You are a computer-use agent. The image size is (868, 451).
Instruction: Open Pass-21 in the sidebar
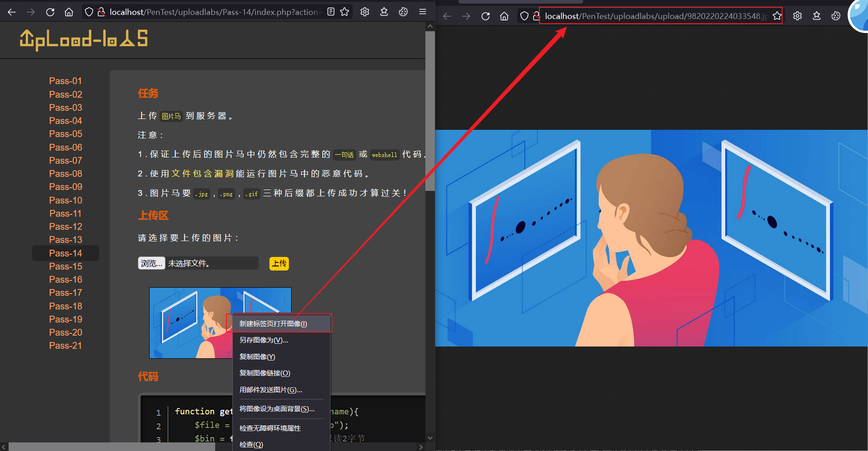tap(66, 346)
